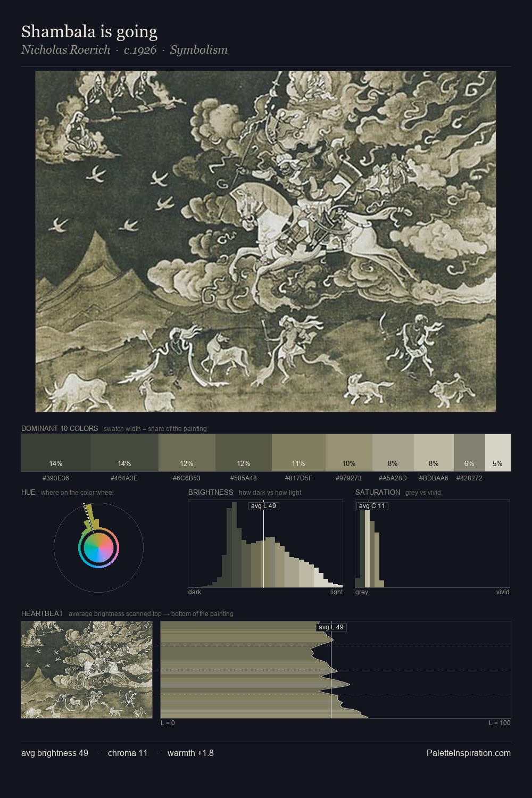
Task: Click the SATURATION section heading
Action: (x=378, y=492)
